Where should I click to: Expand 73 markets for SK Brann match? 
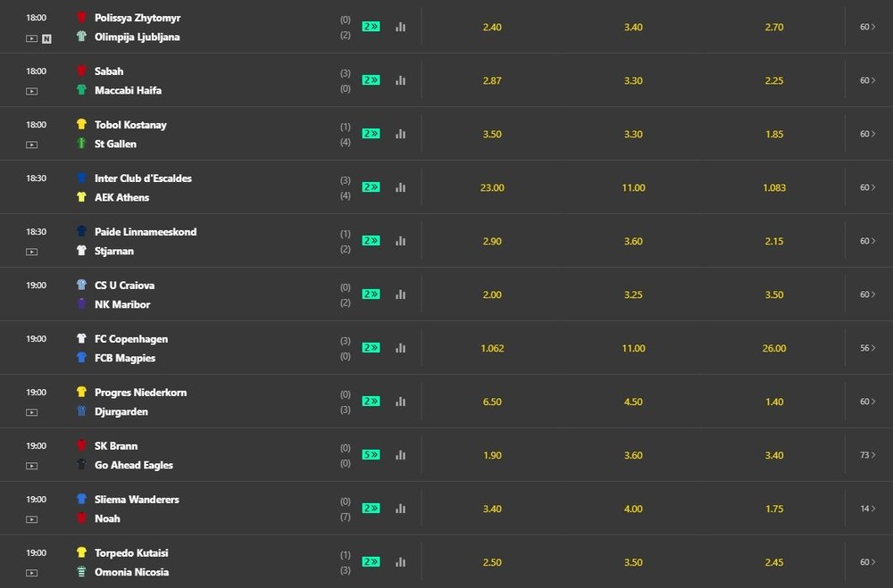point(865,455)
